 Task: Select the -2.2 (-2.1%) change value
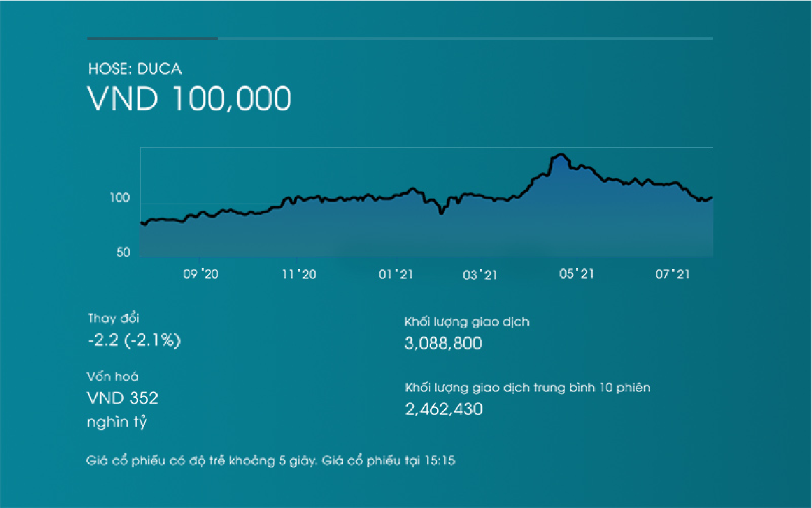134,340
